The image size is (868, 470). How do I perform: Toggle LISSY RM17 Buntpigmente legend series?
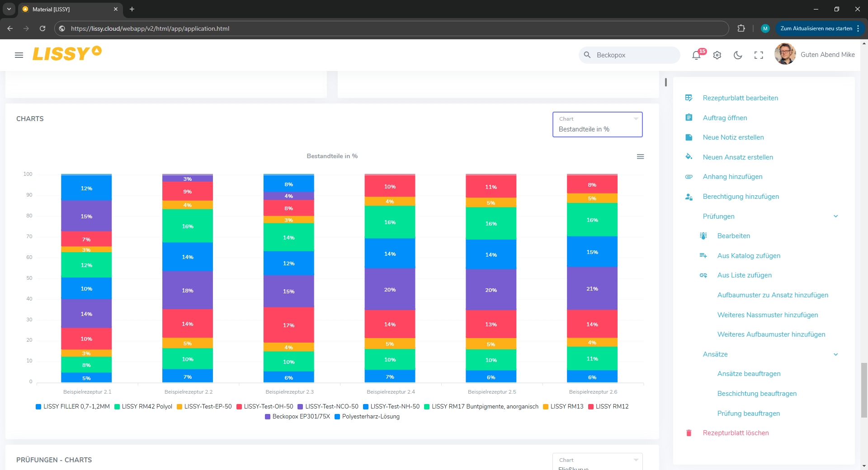coord(481,407)
